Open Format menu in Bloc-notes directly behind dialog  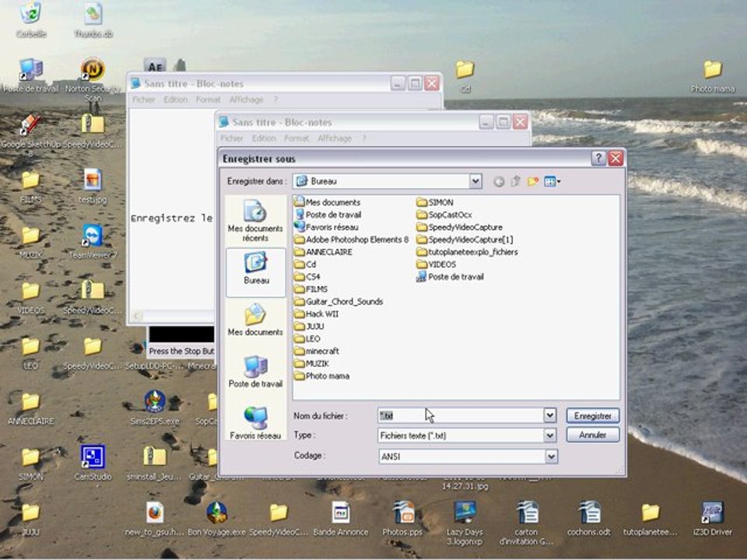tap(296, 138)
